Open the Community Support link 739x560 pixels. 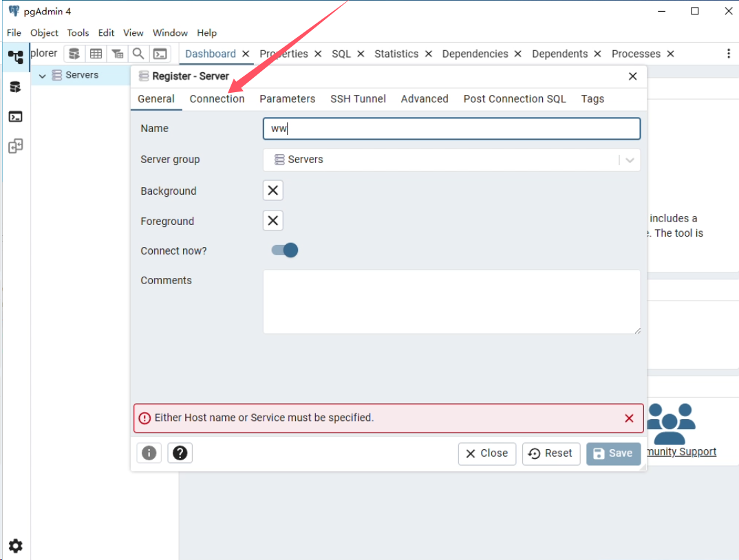[681, 451]
